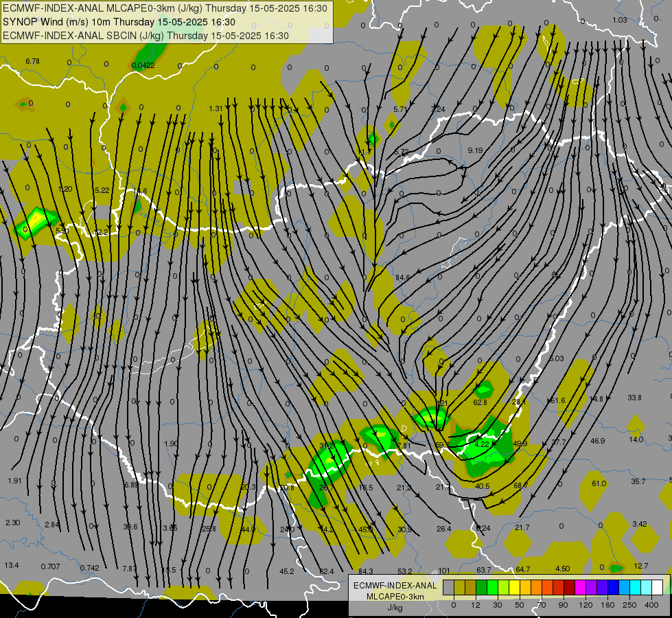
Task: Click the legend scale value '400'
Action: pyautogui.click(x=651, y=605)
